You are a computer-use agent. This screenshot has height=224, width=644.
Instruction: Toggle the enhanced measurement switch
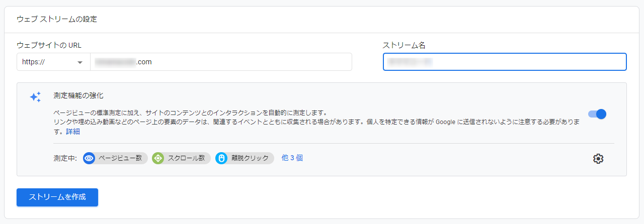[x=597, y=114]
